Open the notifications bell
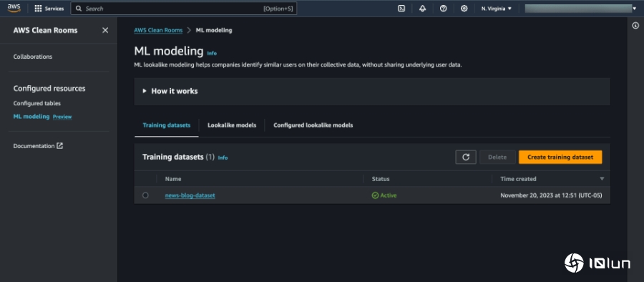 [422, 8]
